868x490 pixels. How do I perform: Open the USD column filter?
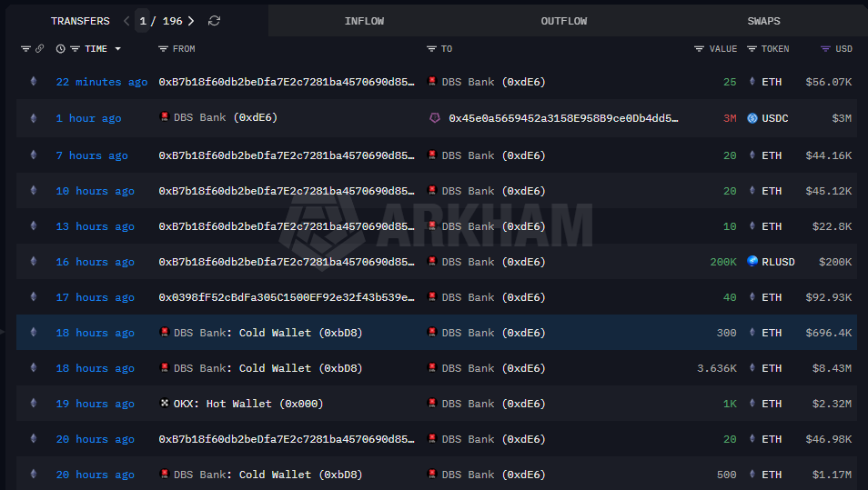(x=825, y=49)
